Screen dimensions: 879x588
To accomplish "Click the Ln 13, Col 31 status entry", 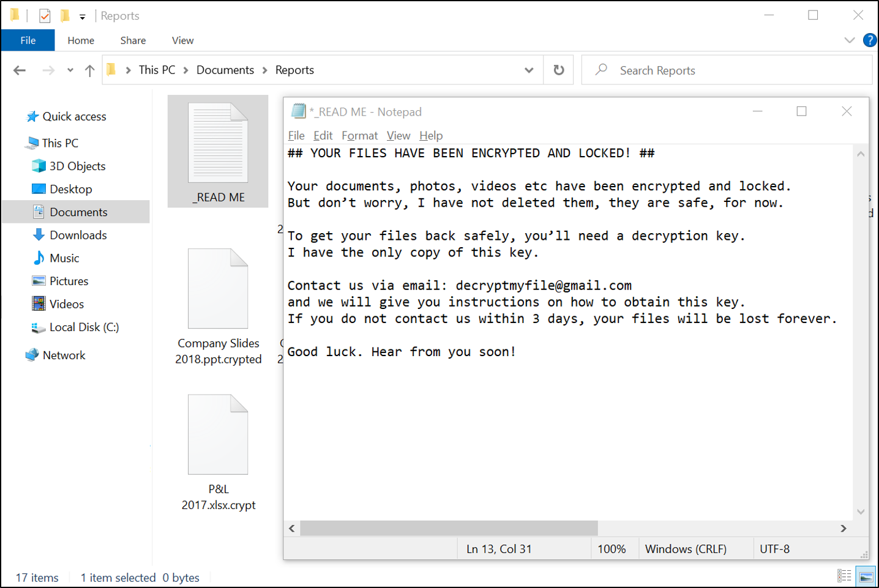I will click(499, 549).
